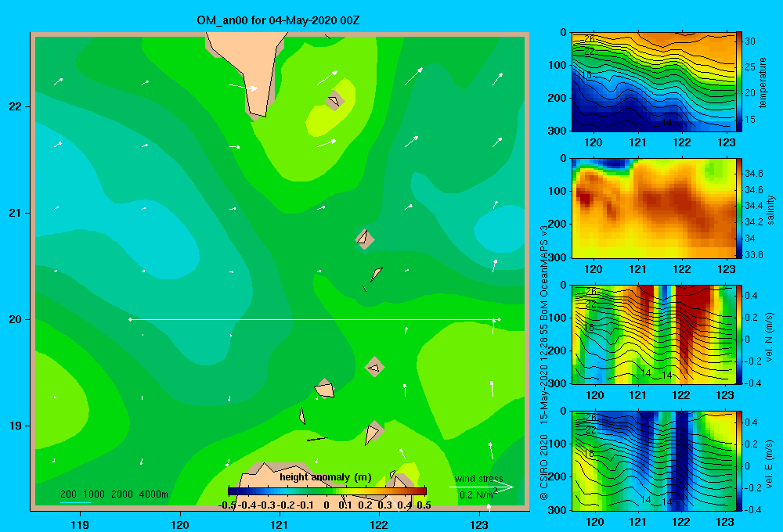The width and height of the screenshot is (783, 532).
Task: Open the temperature cross-section panel
Action: [654, 82]
